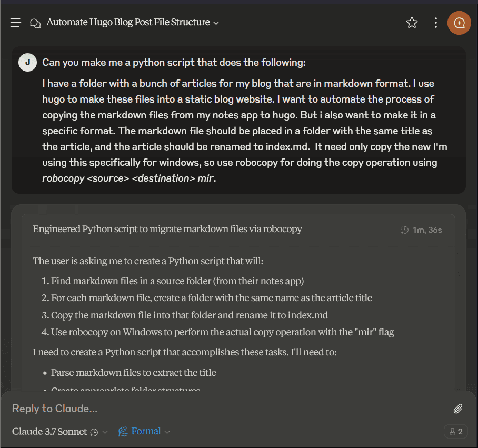Star this conversation
Viewport: 478px width, 448px height.
tap(412, 23)
